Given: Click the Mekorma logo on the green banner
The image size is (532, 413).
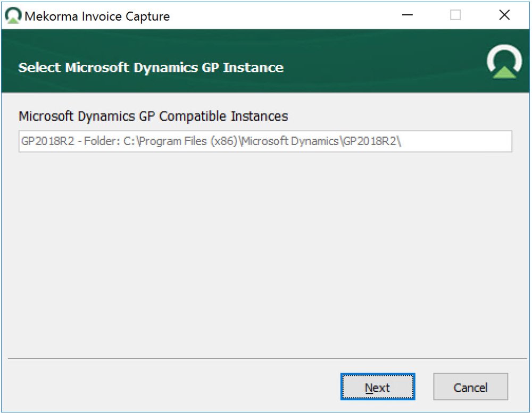Looking at the screenshot, I should coord(504,62).
